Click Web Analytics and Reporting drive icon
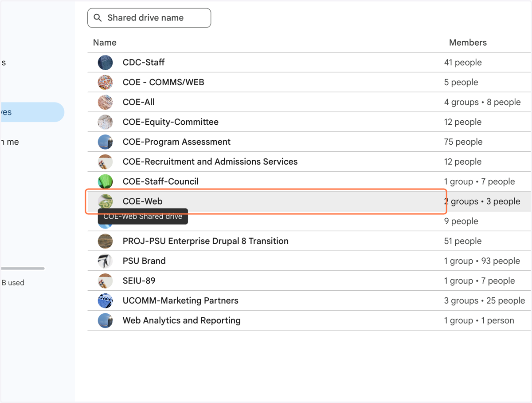The height and width of the screenshot is (403, 532). pos(106,320)
